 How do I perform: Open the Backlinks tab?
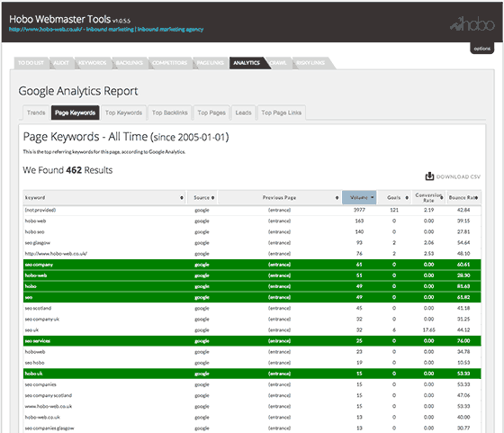click(x=130, y=63)
